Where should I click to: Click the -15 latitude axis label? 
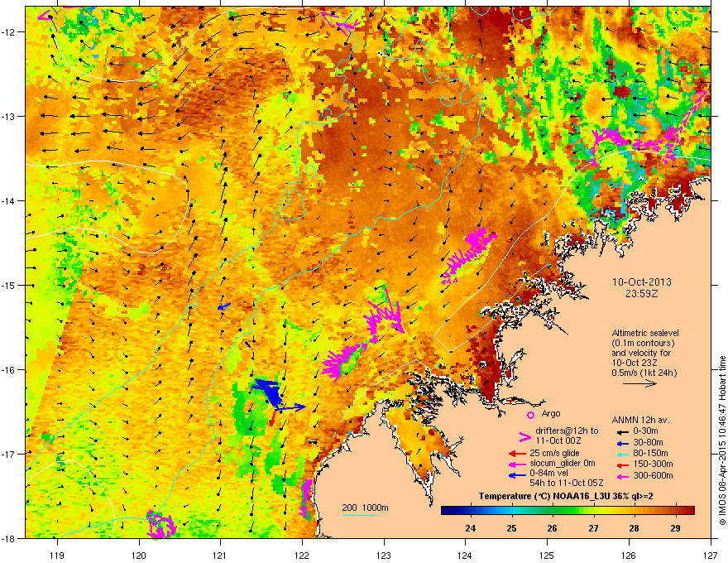pyautogui.click(x=8, y=285)
